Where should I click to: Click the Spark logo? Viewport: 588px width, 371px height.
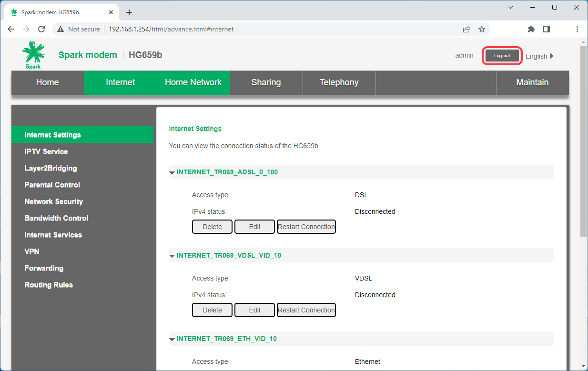click(33, 55)
